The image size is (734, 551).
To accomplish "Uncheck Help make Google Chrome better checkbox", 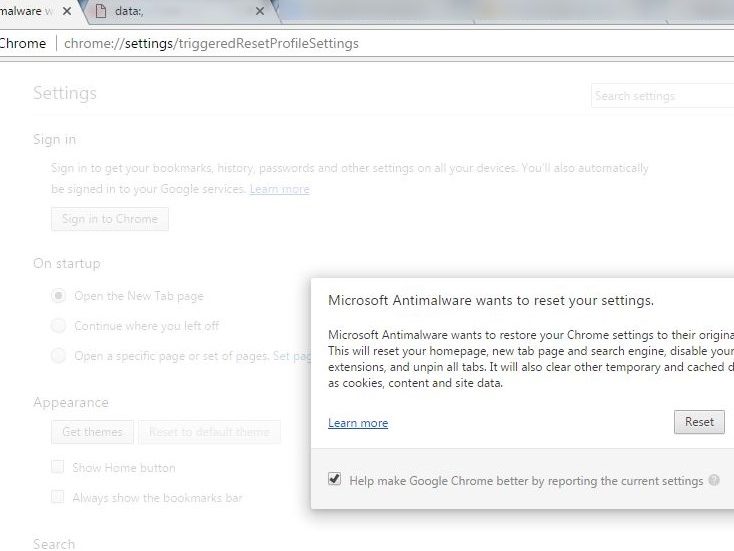I will coord(335,480).
